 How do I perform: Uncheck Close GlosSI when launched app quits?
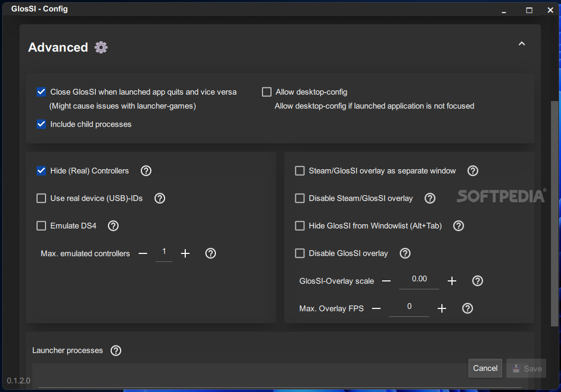pos(41,92)
